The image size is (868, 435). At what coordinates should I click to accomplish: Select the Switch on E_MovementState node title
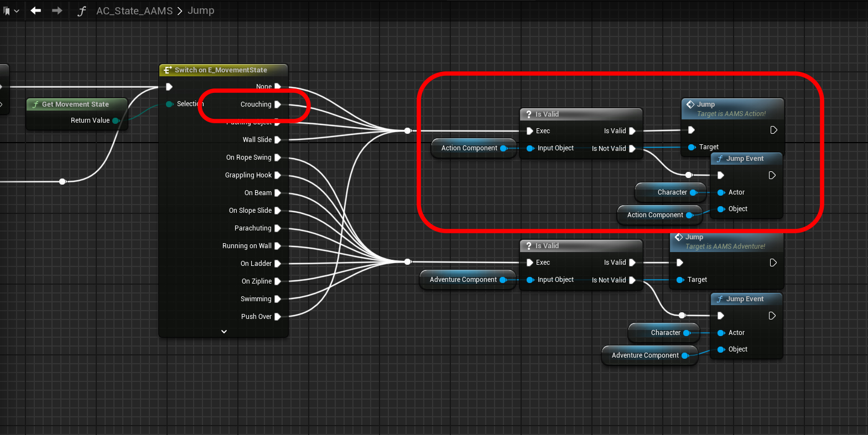[221, 70]
